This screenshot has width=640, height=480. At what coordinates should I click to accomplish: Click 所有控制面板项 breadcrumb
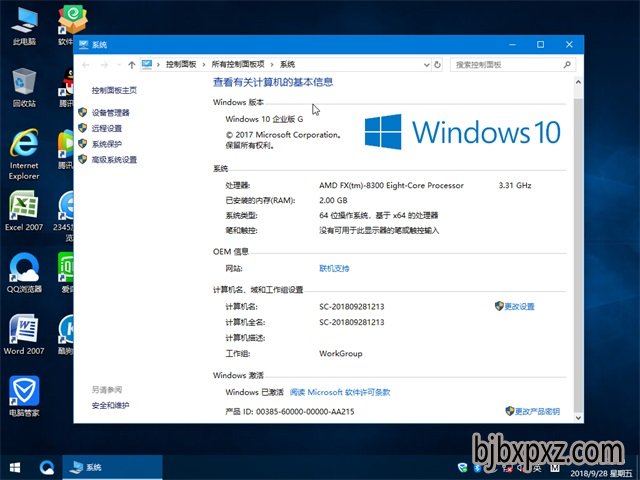point(238,64)
